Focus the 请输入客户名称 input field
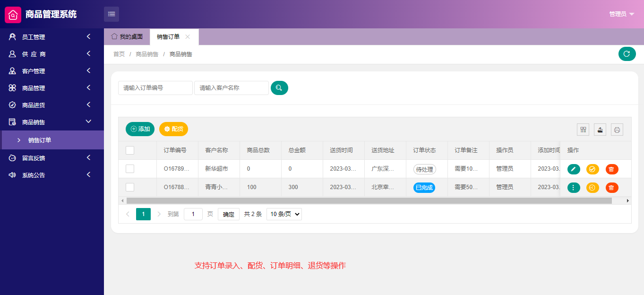644x295 pixels. 232,88
